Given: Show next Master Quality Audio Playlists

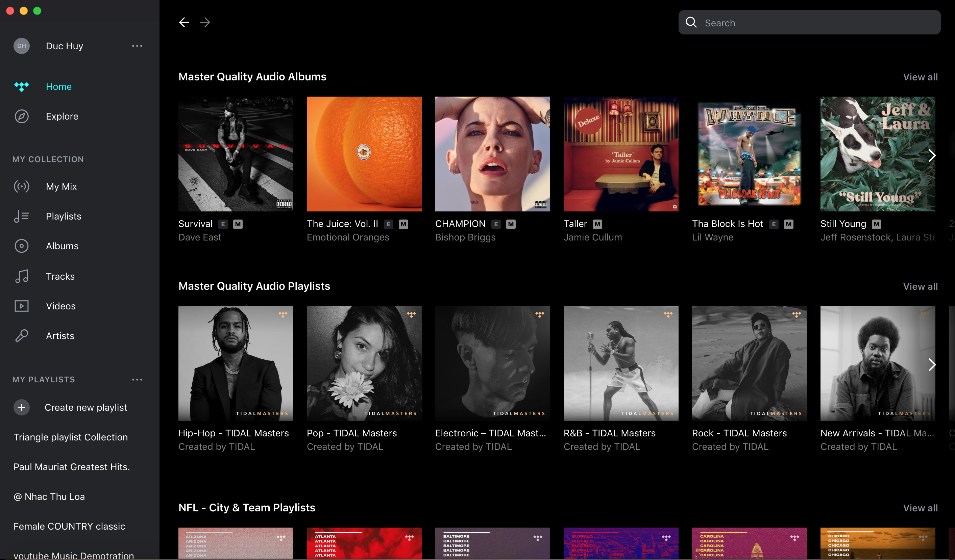Looking at the screenshot, I should click(932, 365).
